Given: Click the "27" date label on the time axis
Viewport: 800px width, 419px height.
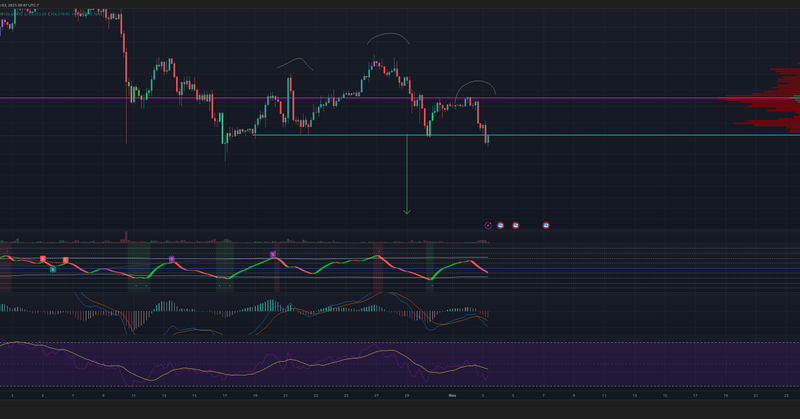Looking at the screenshot, I should pyautogui.click(x=377, y=396).
